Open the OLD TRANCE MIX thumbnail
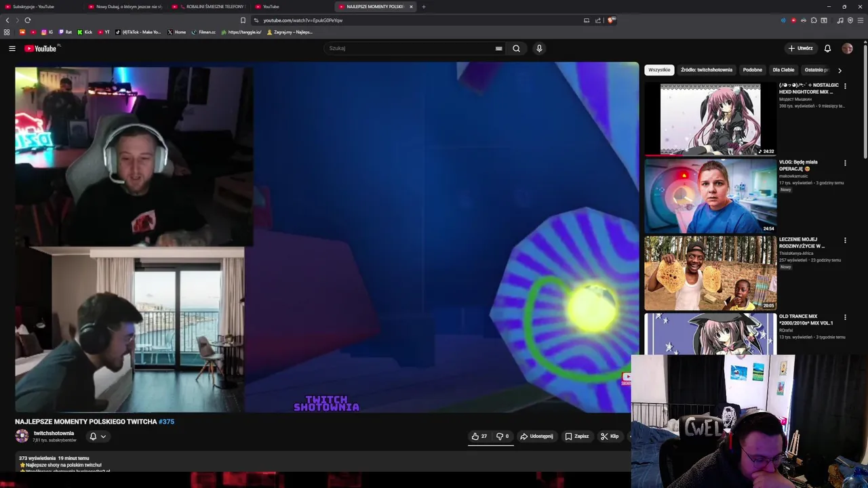The image size is (868, 488). pos(710,333)
